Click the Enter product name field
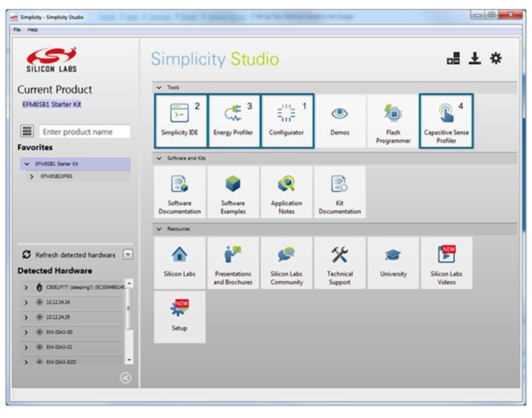Image resolution: width=532 pixels, height=418 pixels. tap(85, 132)
